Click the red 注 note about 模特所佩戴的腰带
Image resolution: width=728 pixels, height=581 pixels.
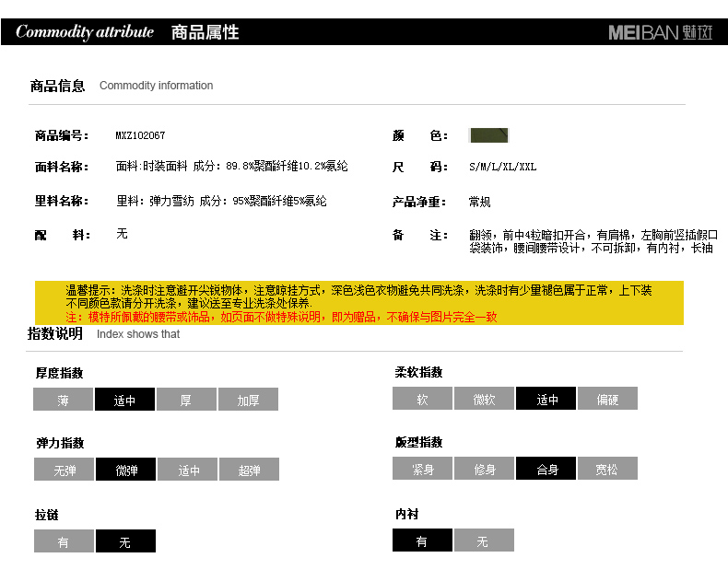[x=281, y=317]
